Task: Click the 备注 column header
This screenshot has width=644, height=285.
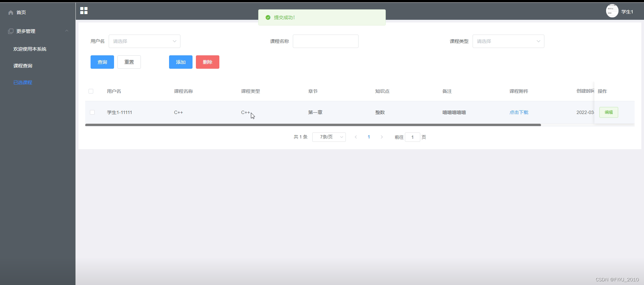Action: (447, 91)
